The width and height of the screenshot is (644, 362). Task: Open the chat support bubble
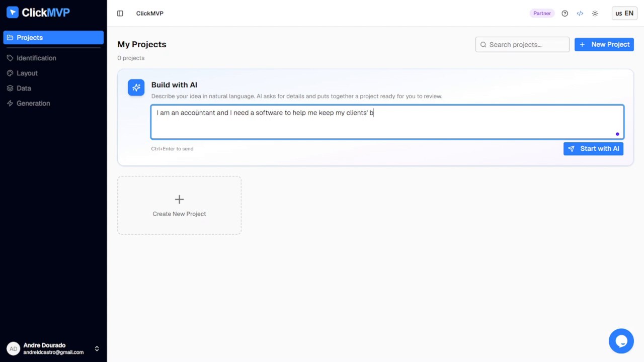pos(621,341)
